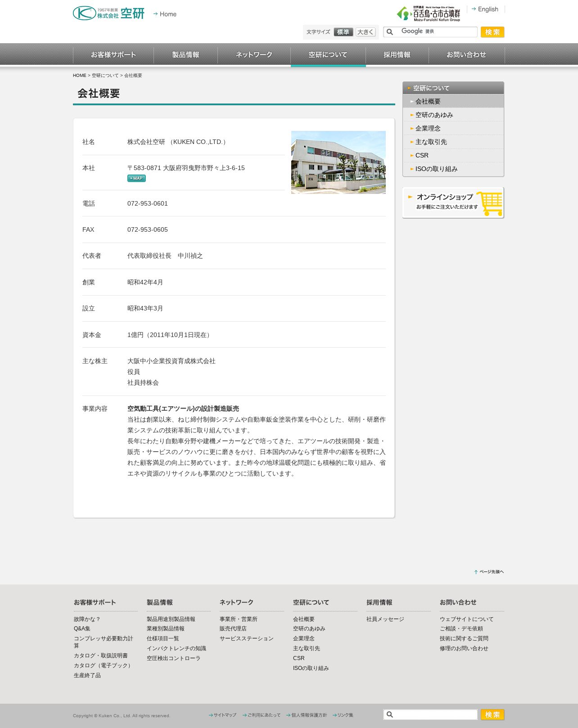Viewport: 578px width, 728px height.
Task: Open footer link 修理のお問い合わせ
Action: pos(464,649)
